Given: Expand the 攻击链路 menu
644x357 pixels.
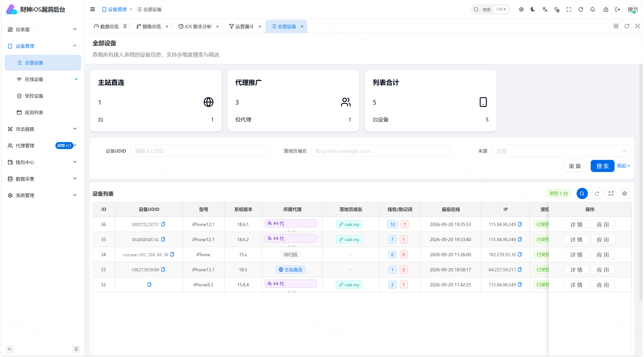Looking at the screenshot, I should tap(43, 129).
